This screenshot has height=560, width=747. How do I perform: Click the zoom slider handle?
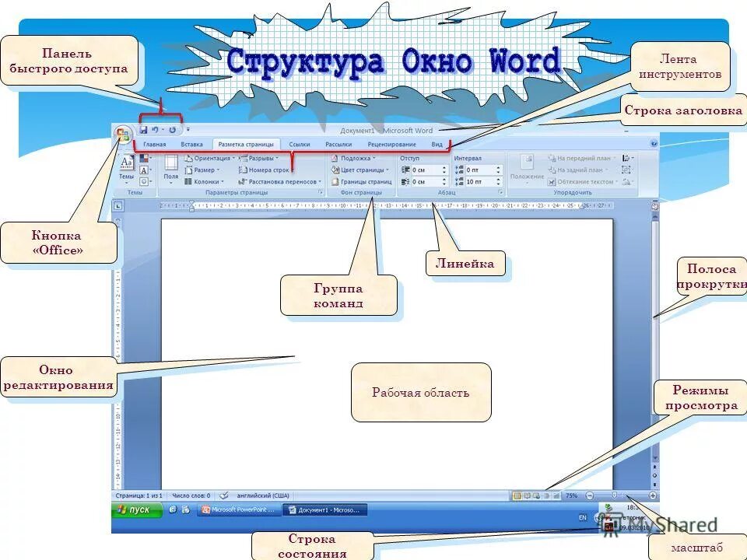[615, 496]
